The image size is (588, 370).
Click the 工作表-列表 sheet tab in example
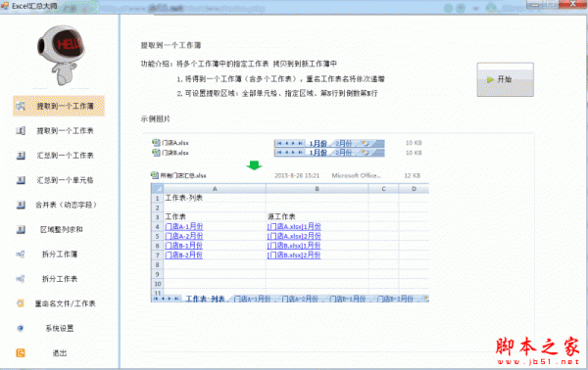point(205,299)
